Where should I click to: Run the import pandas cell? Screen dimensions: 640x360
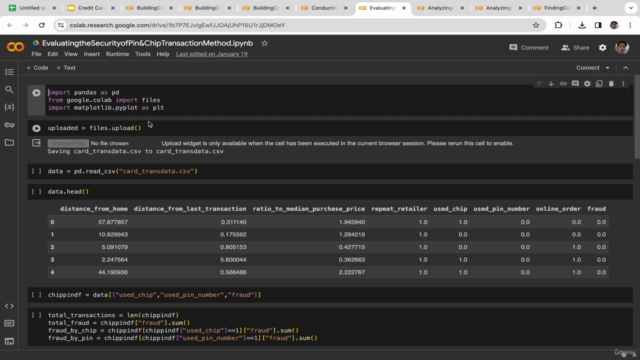tap(36, 93)
